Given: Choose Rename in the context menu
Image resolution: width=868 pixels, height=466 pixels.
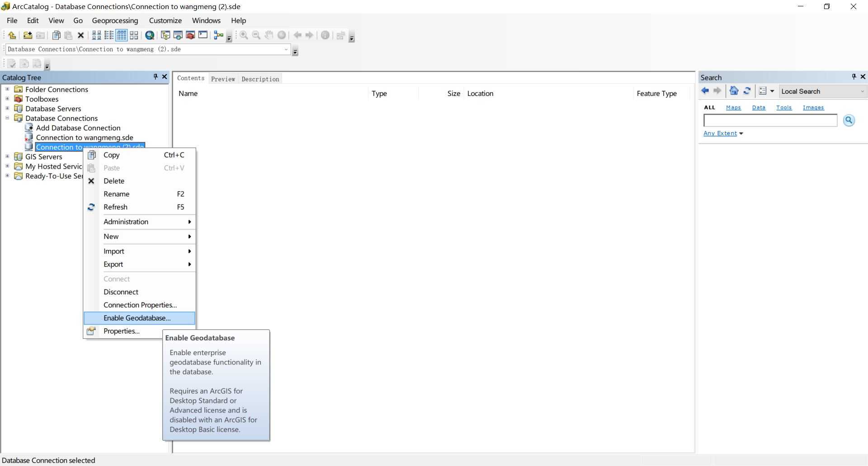Looking at the screenshot, I should [x=139, y=194].
